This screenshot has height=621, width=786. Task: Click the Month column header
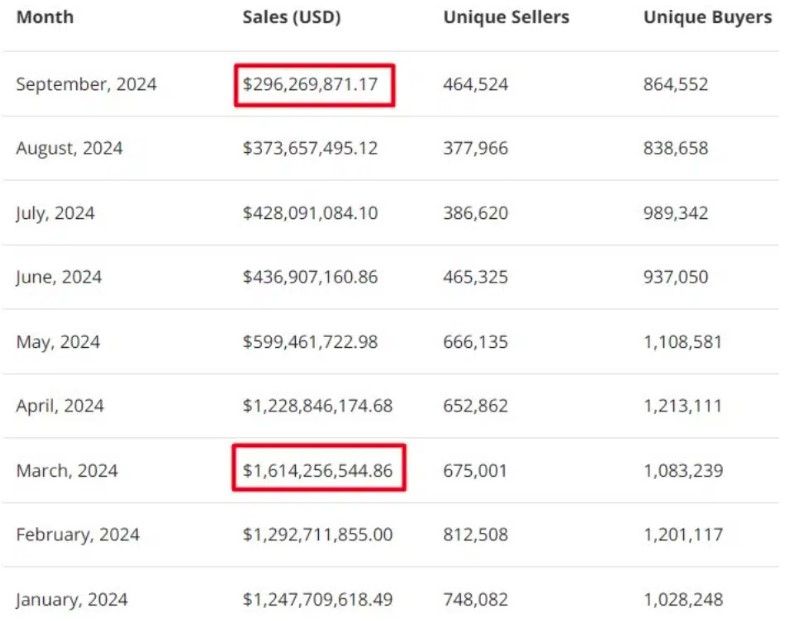click(45, 17)
